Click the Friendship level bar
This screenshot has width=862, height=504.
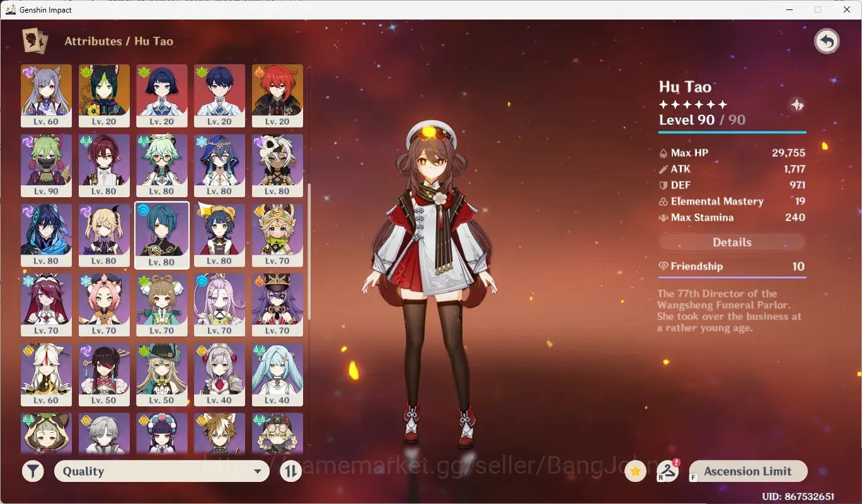pos(732,277)
